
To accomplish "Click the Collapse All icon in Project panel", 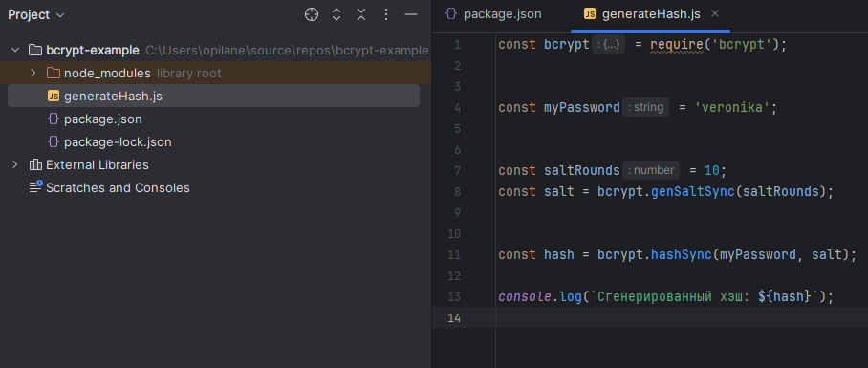I will click(361, 15).
